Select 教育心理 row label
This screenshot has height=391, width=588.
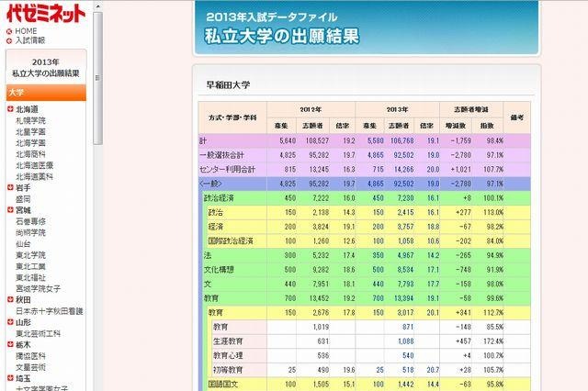point(228,355)
